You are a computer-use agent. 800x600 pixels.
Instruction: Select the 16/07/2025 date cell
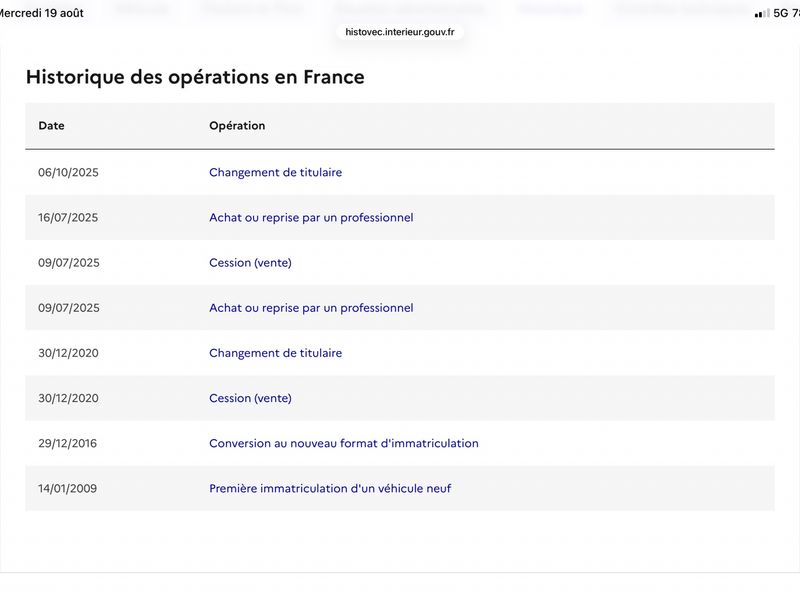(x=68, y=218)
